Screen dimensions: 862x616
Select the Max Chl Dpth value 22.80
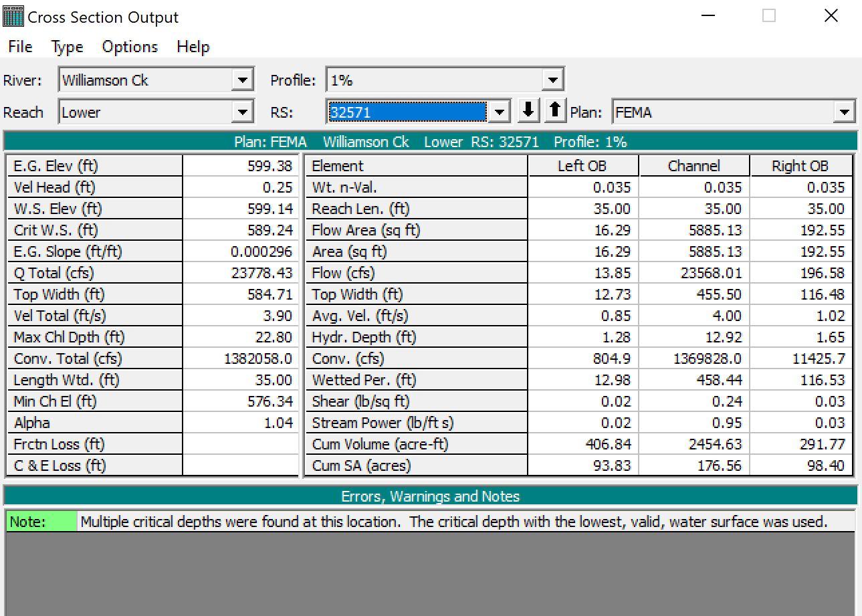pyautogui.click(x=240, y=337)
